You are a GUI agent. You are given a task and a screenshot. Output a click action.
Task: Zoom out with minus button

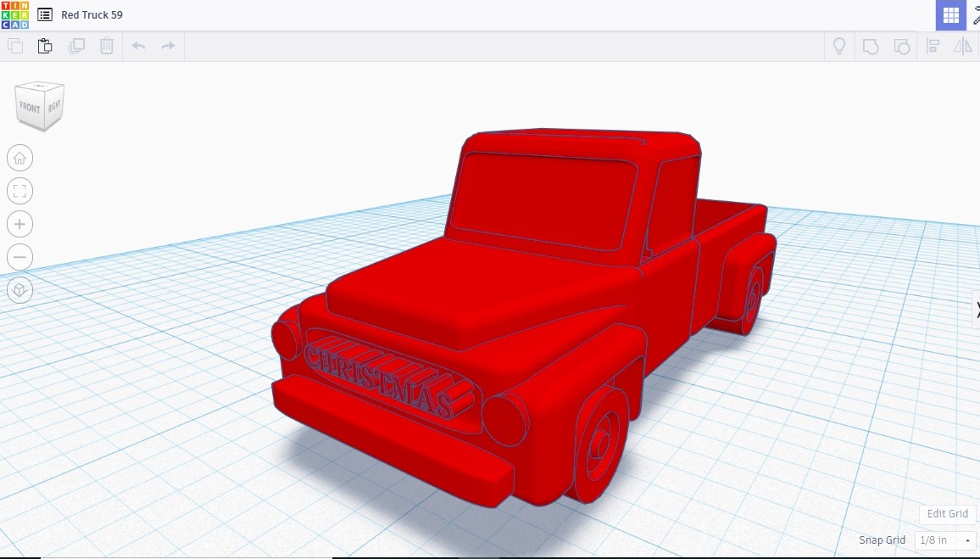coord(20,257)
